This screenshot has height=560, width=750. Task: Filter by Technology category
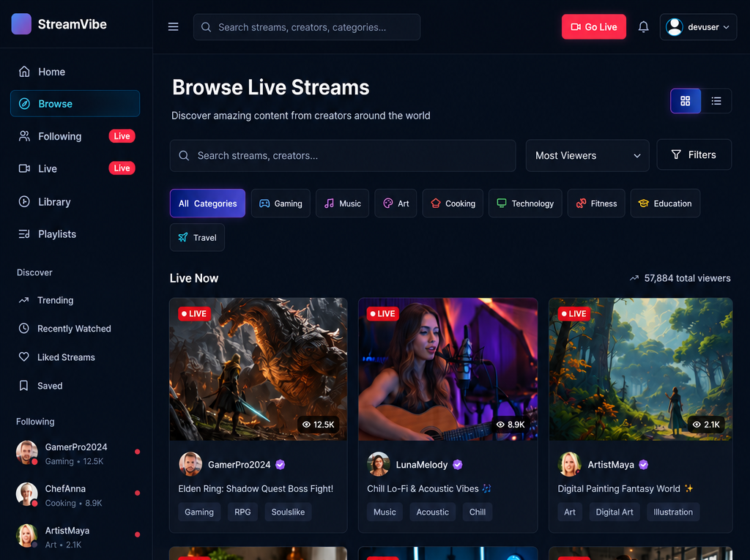[x=525, y=204]
